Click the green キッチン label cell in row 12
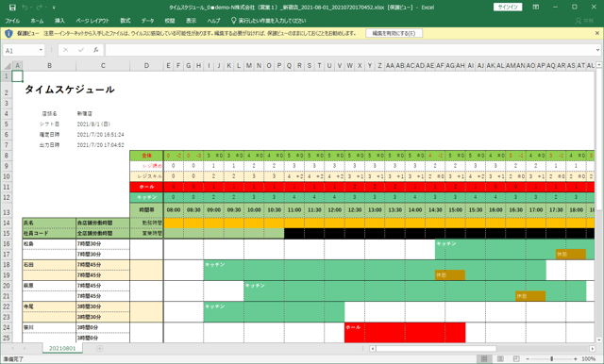This screenshot has height=364, width=604. tap(146, 197)
